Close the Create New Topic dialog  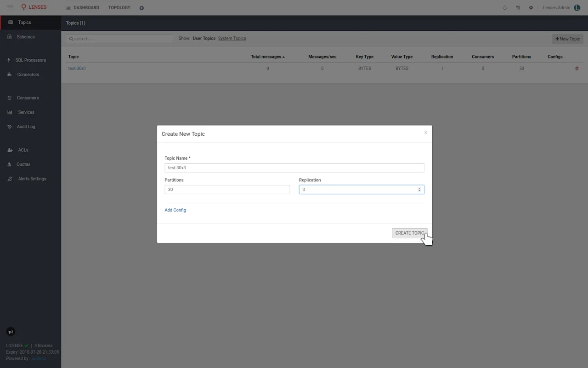(425, 132)
